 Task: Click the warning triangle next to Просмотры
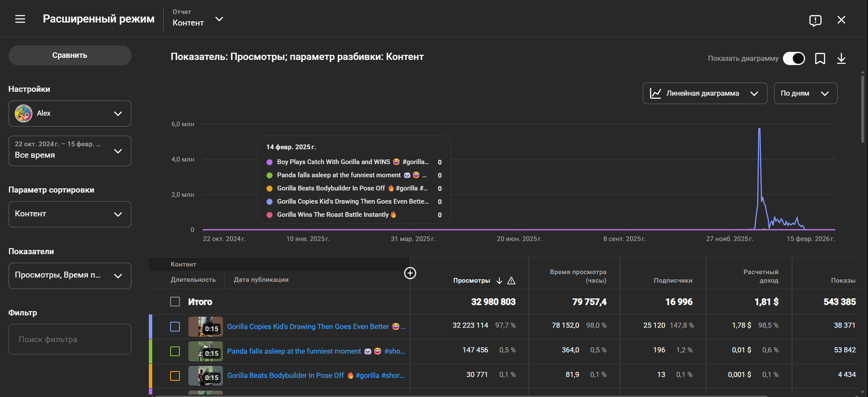pyautogui.click(x=512, y=281)
